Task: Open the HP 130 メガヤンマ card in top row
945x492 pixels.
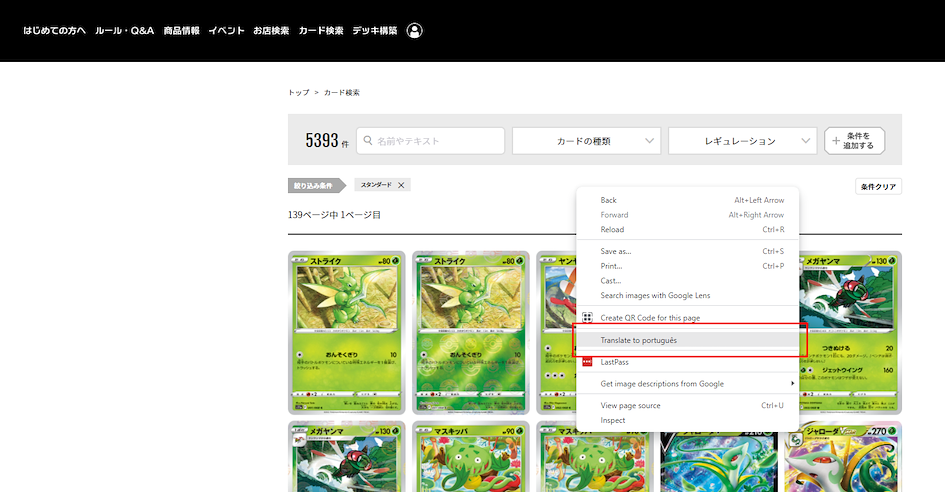Action: [851, 333]
